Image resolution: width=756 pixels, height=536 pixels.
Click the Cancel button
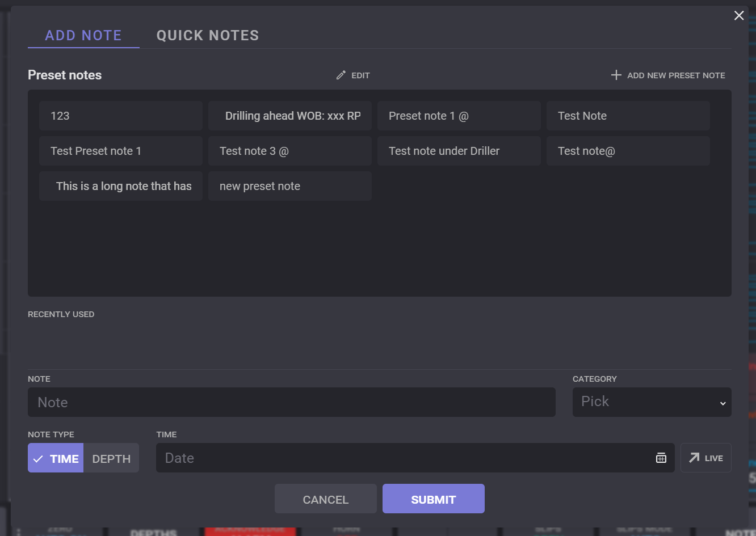click(x=325, y=499)
